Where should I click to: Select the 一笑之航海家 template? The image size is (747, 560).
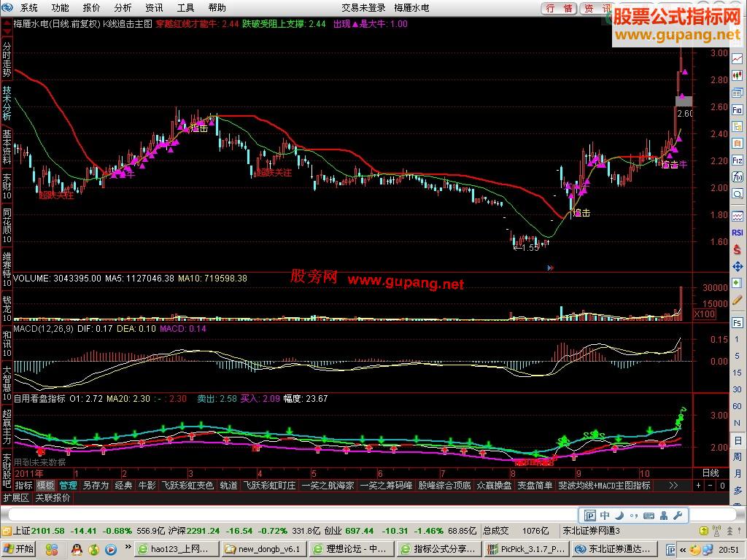pyautogui.click(x=328, y=485)
